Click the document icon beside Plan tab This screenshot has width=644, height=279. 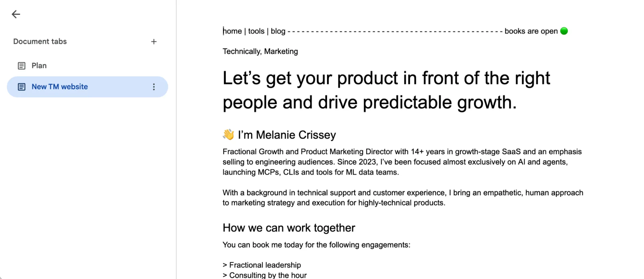pos(21,65)
